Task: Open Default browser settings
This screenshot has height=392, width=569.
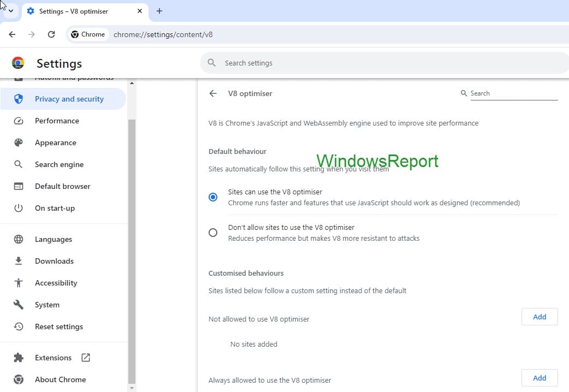Action: tap(63, 186)
